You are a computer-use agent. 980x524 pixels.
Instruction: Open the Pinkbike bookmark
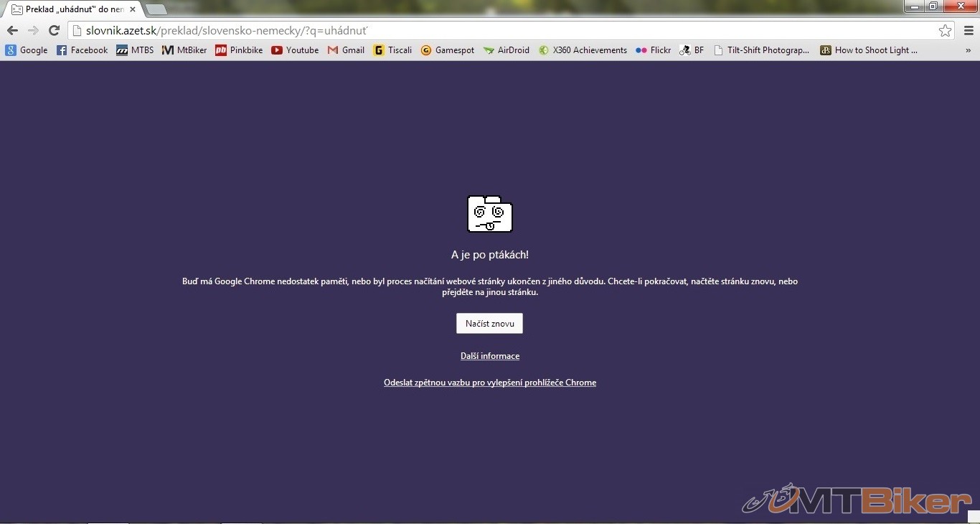239,50
